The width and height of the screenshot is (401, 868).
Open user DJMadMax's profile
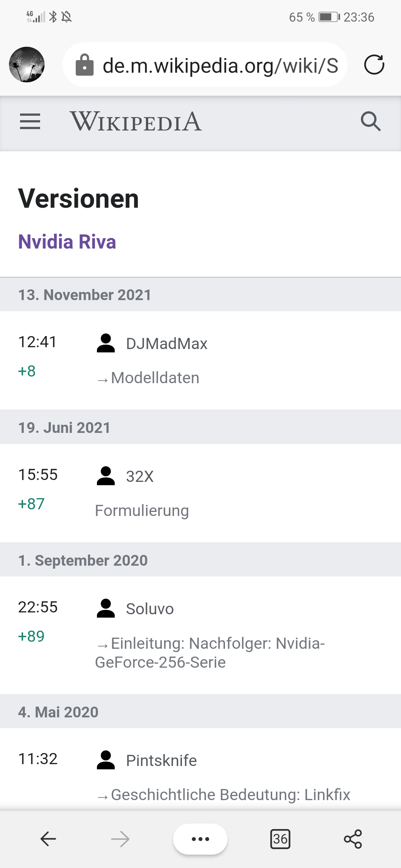(x=166, y=343)
